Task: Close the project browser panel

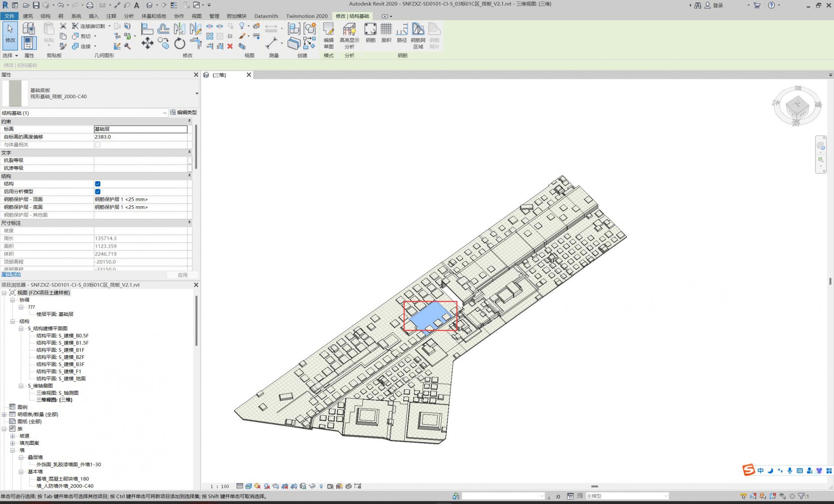Action: coord(196,285)
